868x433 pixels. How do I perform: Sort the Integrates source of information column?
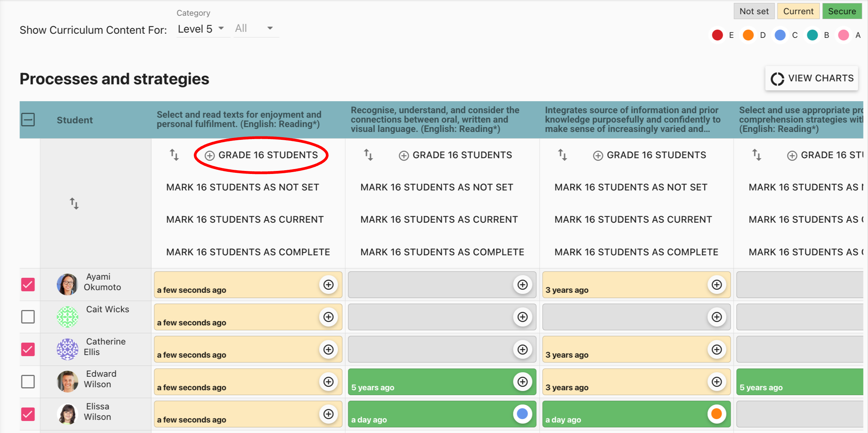click(562, 155)
